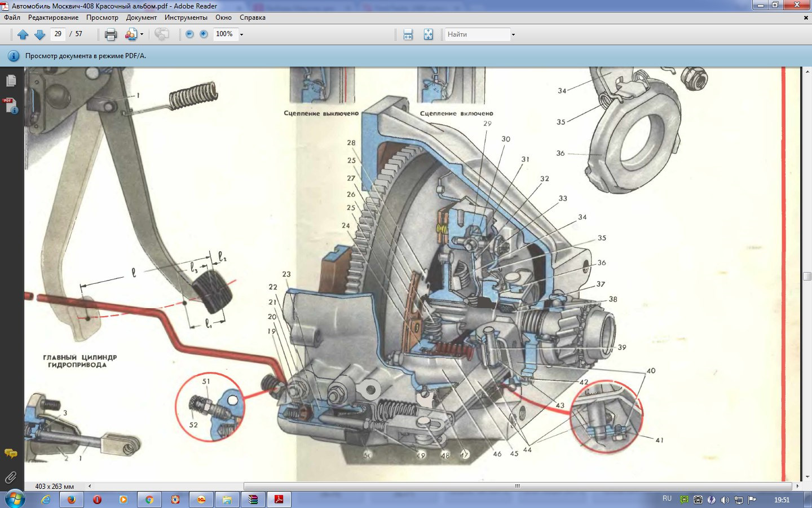This screenshot has width=812, height=508.
Task: Click the zoom out minus button
Action: pyautogui.click(x=189, y=34)
